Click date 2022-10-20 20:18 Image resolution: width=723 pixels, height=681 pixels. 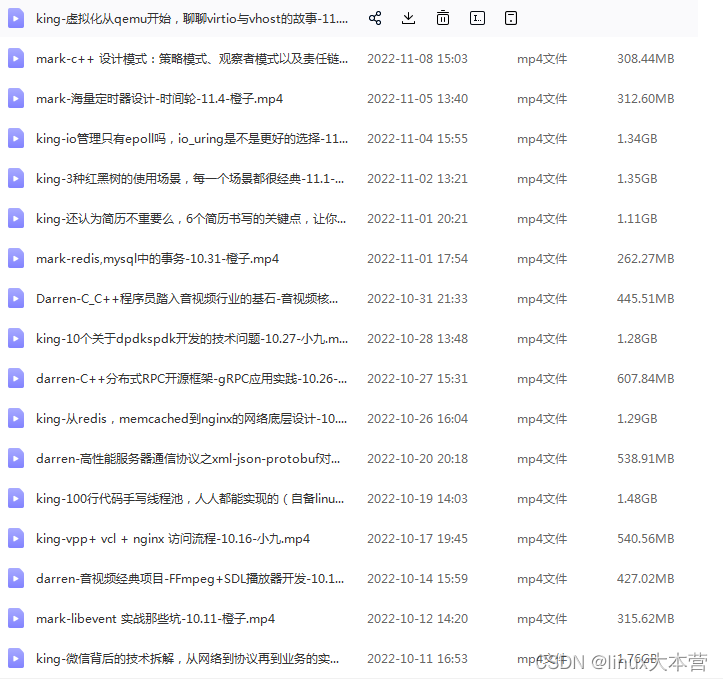pyautogui.click(x=417, y=458)
